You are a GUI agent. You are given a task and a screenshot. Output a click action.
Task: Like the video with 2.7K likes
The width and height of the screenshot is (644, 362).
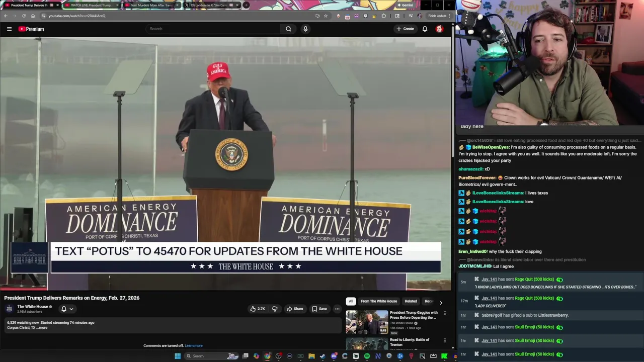(258, 309)
